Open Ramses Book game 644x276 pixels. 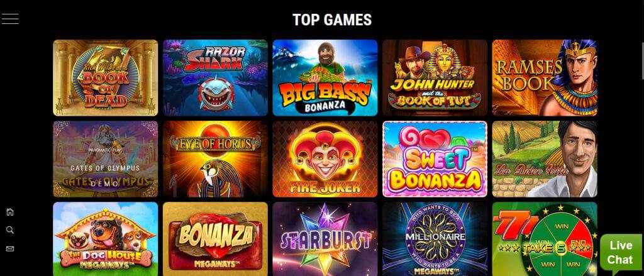tap(545, 77)
